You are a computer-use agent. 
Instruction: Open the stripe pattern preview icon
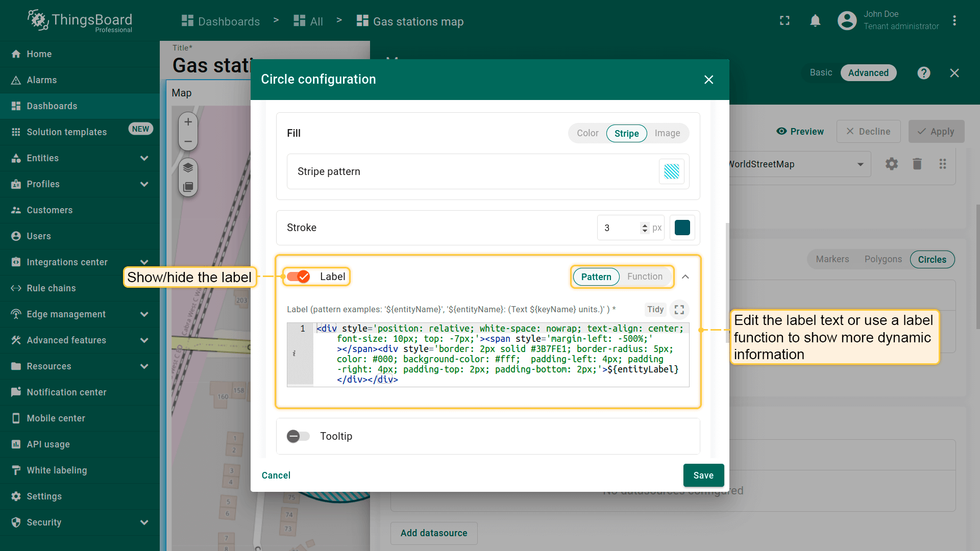click(671, 171)
